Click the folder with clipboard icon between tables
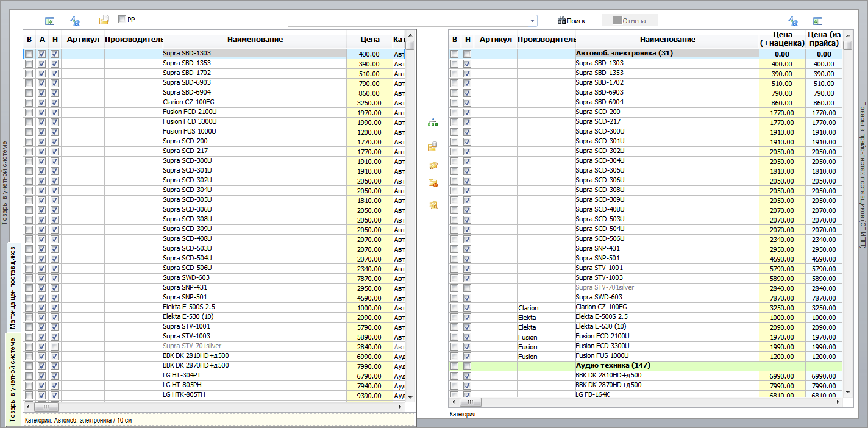 [433, 146]
